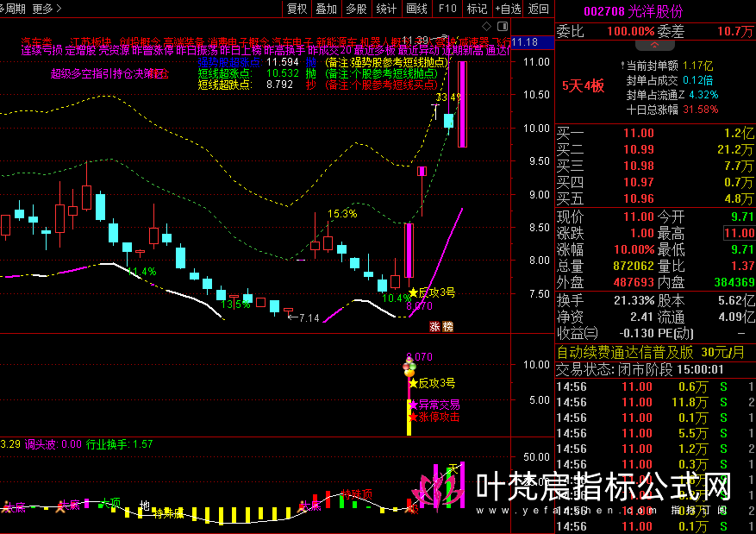Click the 强势股超涨点 value 11.594
The width and height of the screenshot is (756, 534).
[282, 62]
